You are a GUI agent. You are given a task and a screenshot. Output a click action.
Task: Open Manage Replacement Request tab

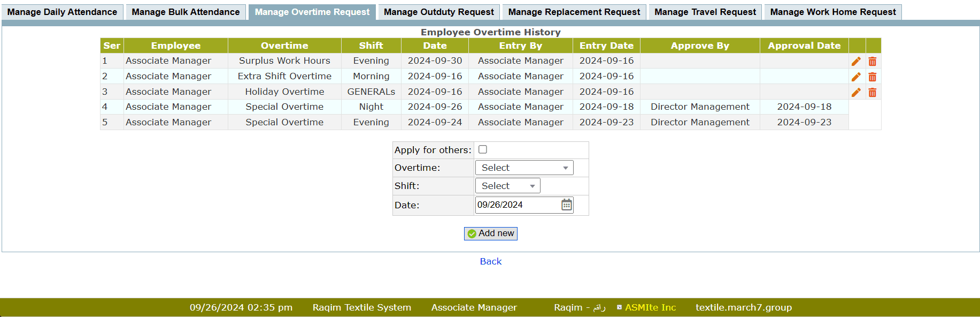pos(574,12)
